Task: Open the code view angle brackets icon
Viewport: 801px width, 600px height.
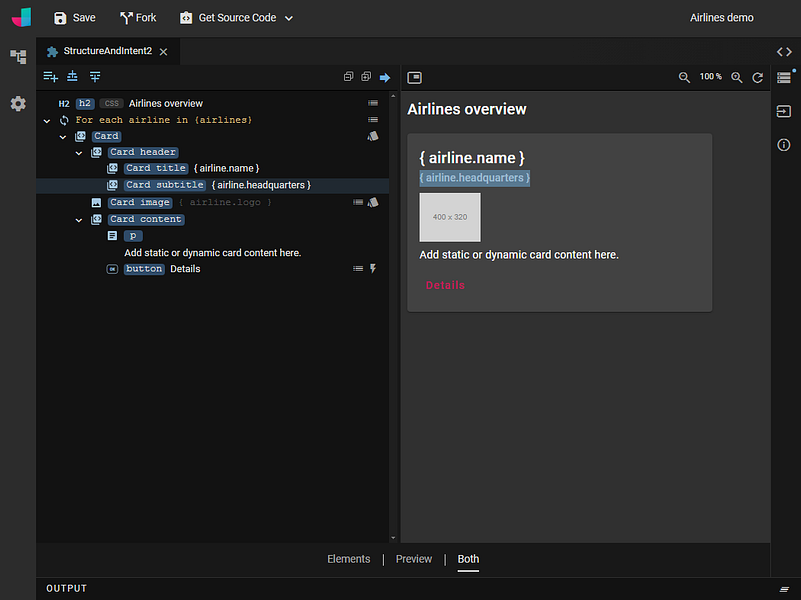Action: point(784,51)
